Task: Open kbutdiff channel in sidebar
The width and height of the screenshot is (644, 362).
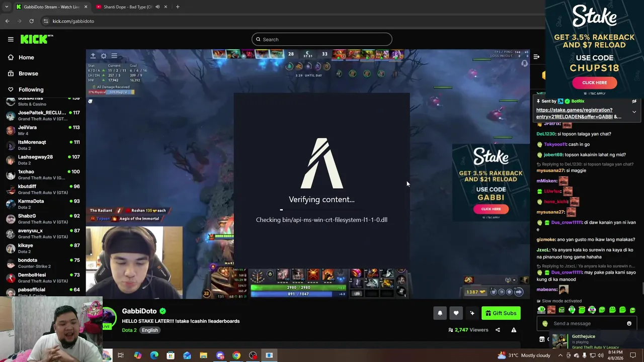Action: click(x=43, y=189)
